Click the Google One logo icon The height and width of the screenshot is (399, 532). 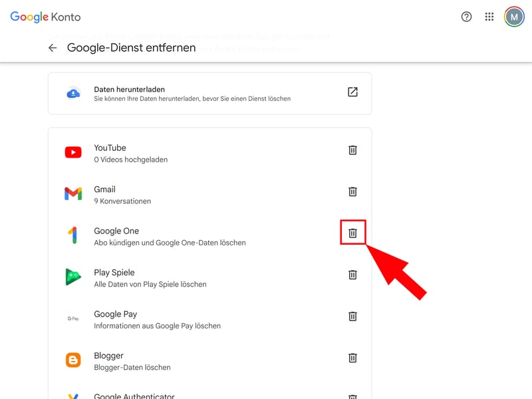click(73, 235)
